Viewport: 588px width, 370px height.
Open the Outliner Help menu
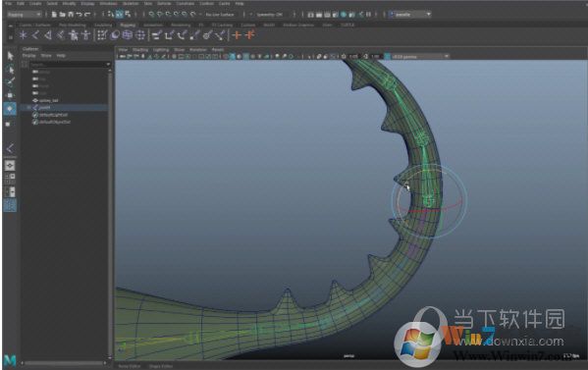[x=61, y=56]
